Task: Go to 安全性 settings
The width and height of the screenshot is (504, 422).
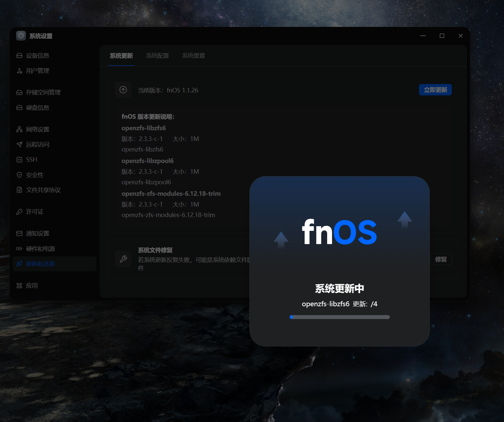Action: tap(54, 175)
